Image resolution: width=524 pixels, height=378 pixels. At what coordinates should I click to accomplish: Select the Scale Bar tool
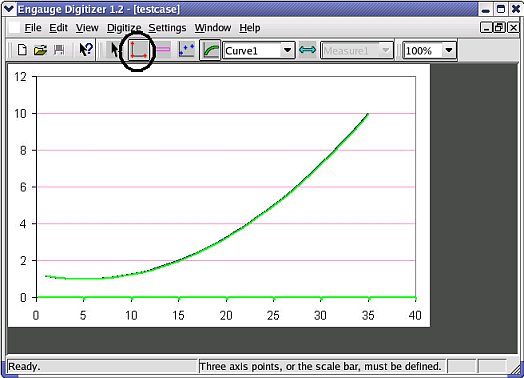[x=163, y=49]
